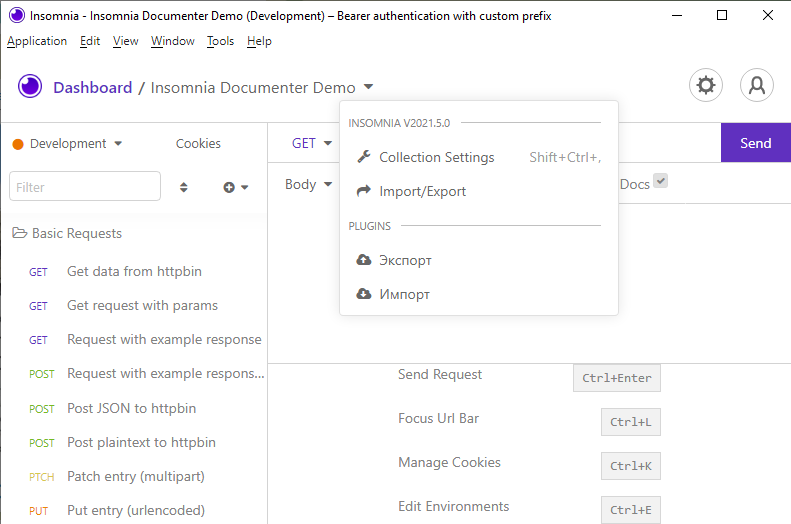Select 'Post JSON to httpbin' request
Screen dimensions: 791x524
(134, 408)
